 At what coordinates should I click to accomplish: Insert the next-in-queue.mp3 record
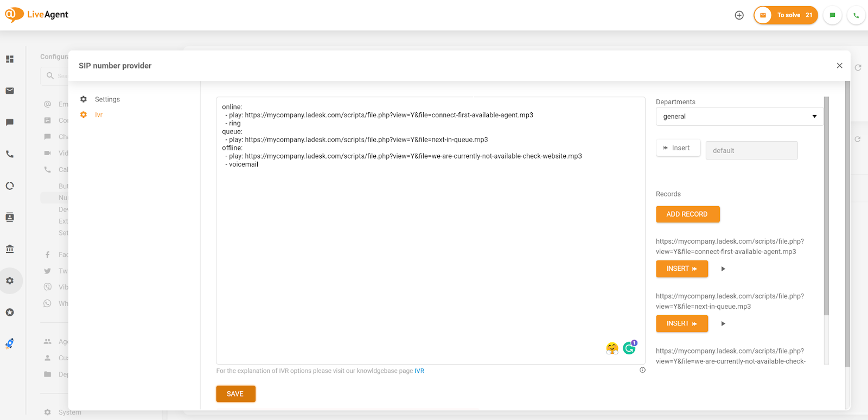click(682, 323)
